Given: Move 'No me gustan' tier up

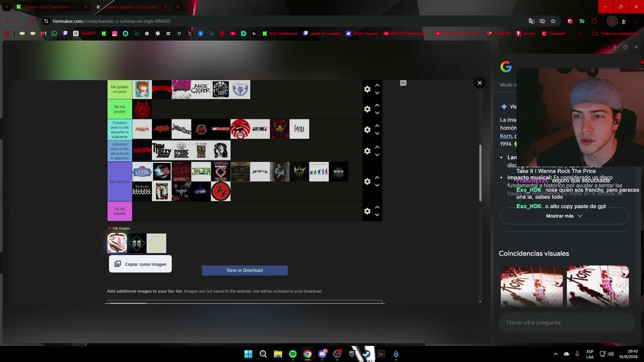Looking at the screenshot, I should tap(377, 106).
